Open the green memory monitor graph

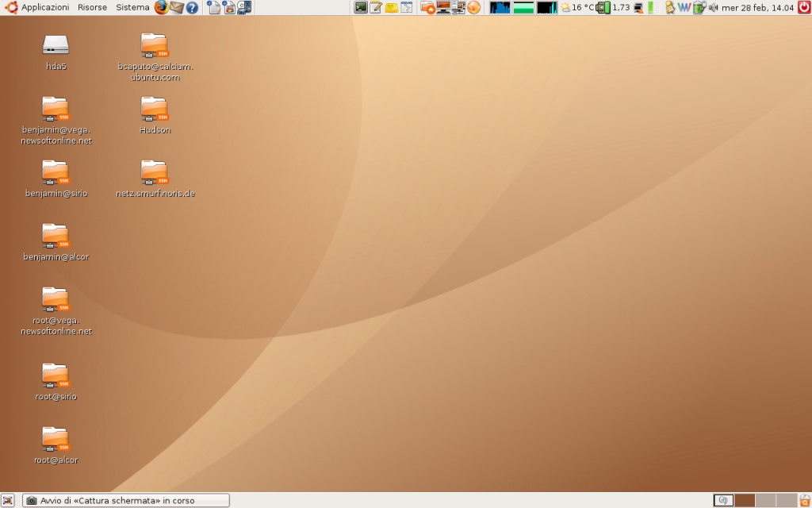click(523, 7)
